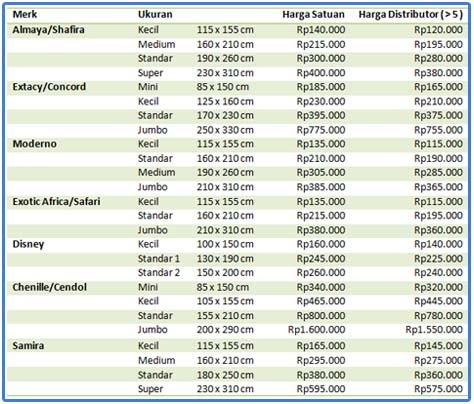Image resolution: width=474 pixels, height=404 pixels.
Task: Click the size '125 x 160 cm'
Action: tap(225, 101)
